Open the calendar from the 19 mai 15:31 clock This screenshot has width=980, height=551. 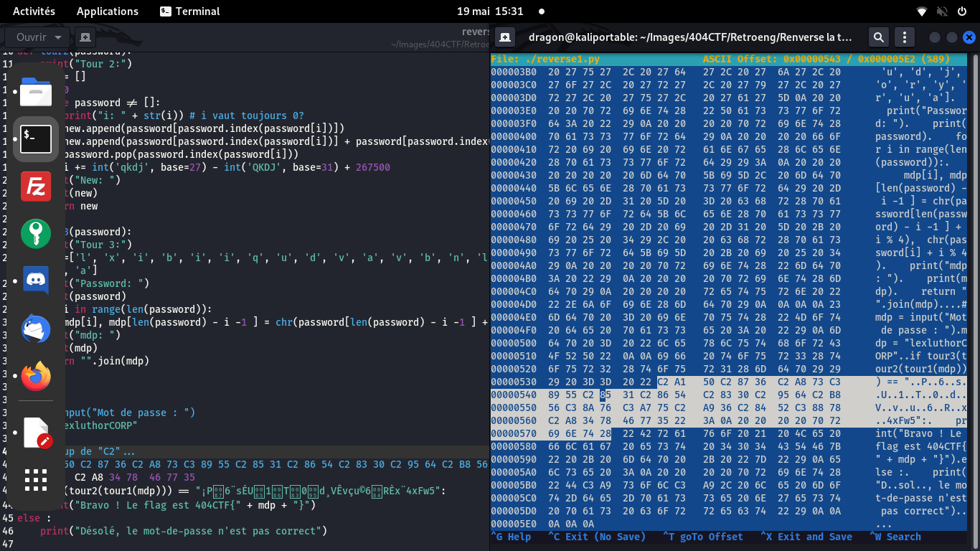coord(490,11)
